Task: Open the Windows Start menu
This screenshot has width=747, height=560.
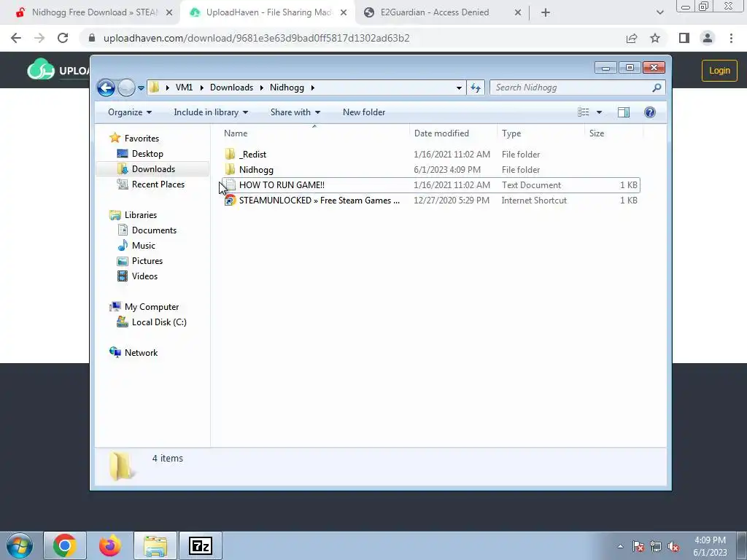Action: point(19,545)
